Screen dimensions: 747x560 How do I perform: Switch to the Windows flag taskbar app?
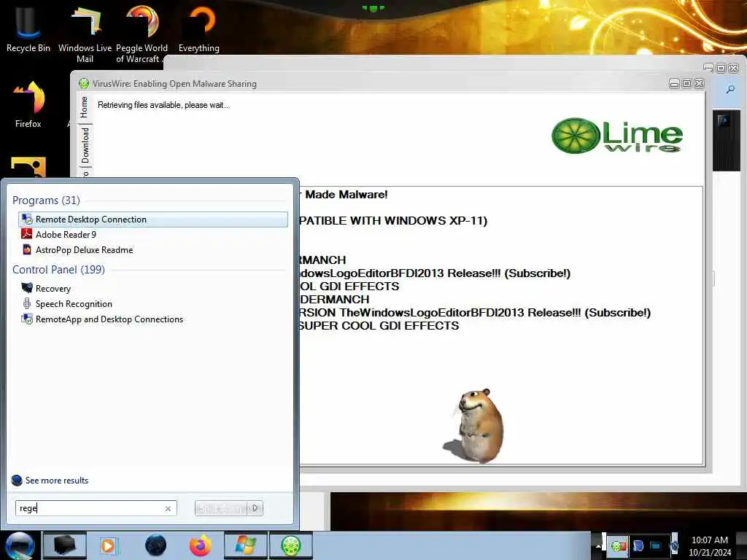(x=246, y=545)
